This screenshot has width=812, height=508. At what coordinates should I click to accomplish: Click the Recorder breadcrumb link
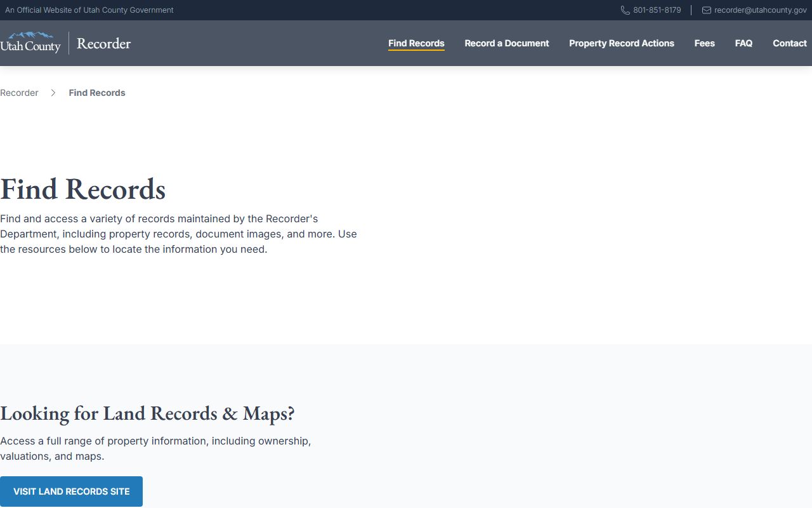(19, 93)
